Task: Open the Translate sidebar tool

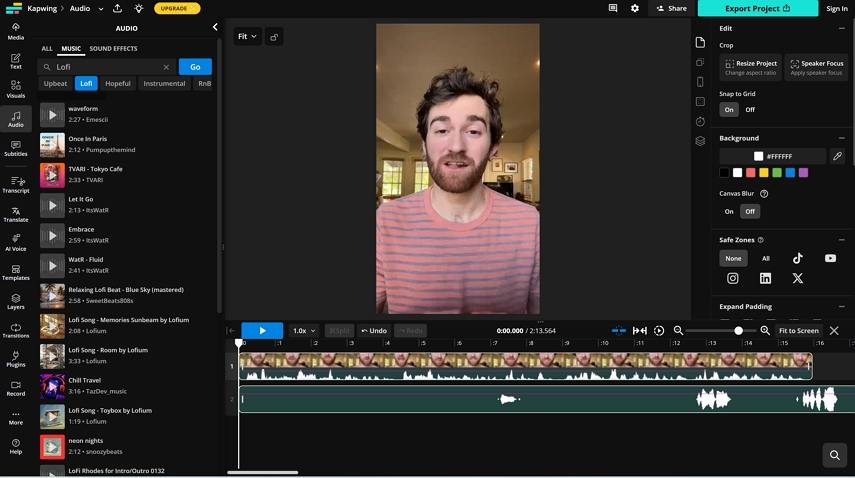Action: [15, 214]
